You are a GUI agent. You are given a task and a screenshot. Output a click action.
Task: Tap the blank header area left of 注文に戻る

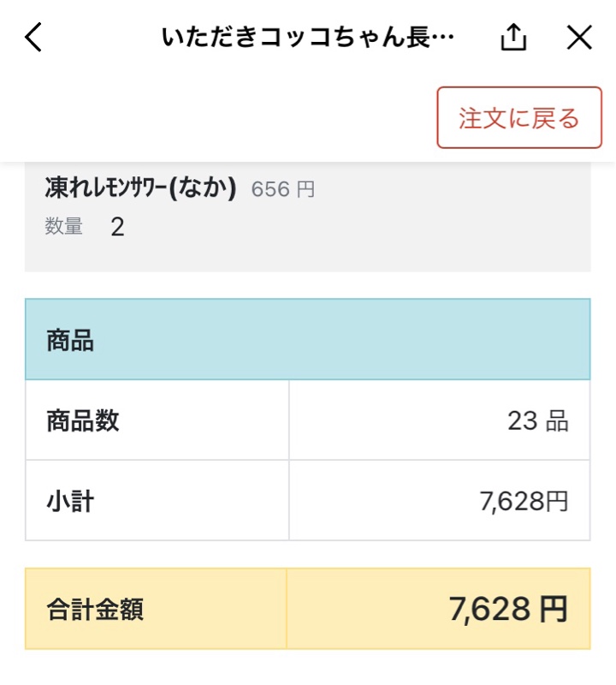point(218,118)
